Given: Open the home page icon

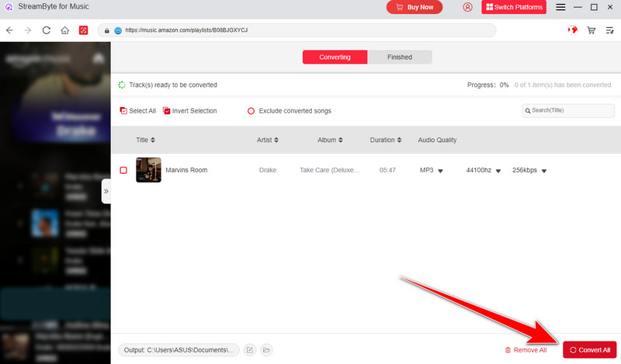Looking at the screenshot, I should click(x=65, y=30).
